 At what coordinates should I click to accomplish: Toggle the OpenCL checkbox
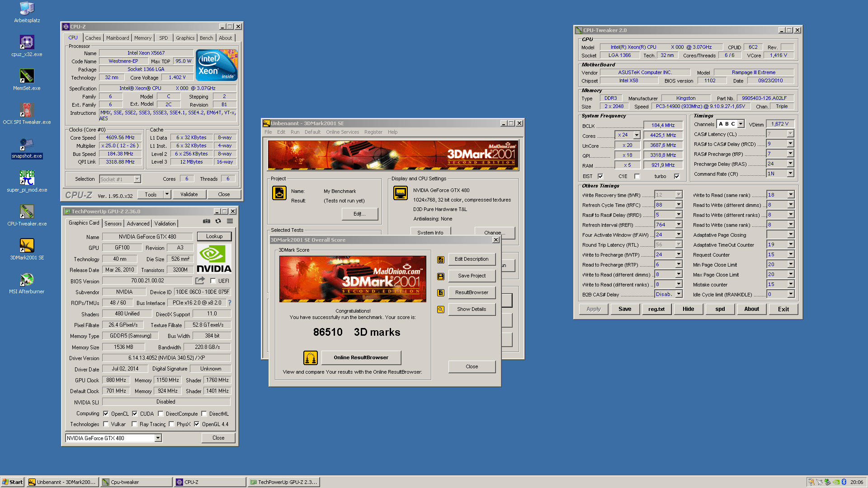106,413
